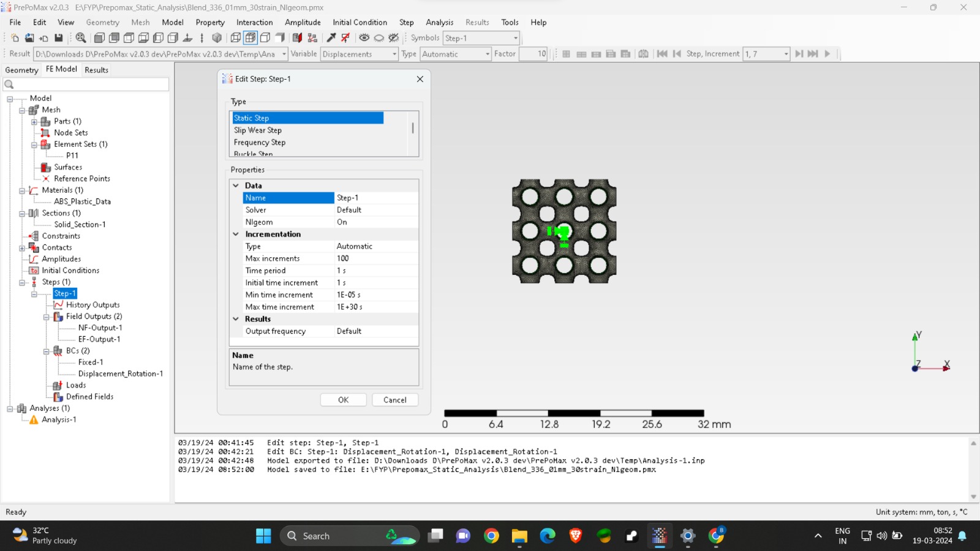Image resolution: width=980 pixels, height=551 pixels.
Task: Click Cancel in the Edit Step dialog
Action: coord(394,400)
